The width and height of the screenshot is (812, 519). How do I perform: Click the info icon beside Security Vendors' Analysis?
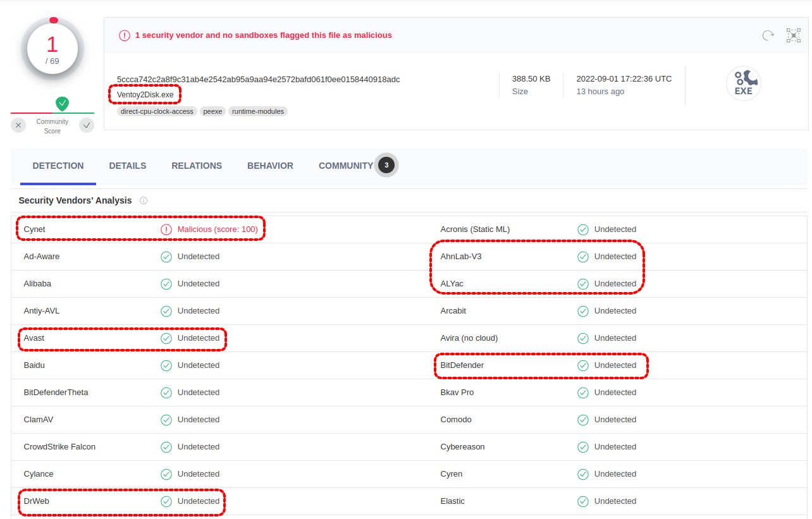coord(144,200)
